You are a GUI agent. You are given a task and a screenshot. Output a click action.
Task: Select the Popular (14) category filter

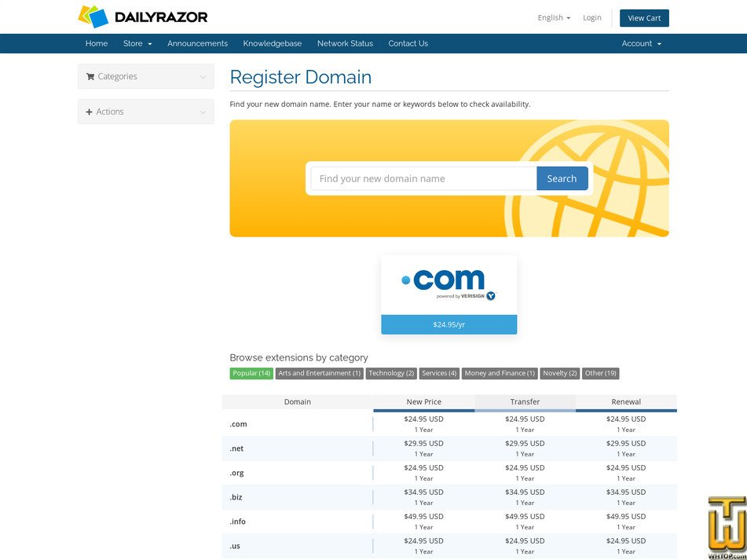pyautogui.click(x=251, y=373)
